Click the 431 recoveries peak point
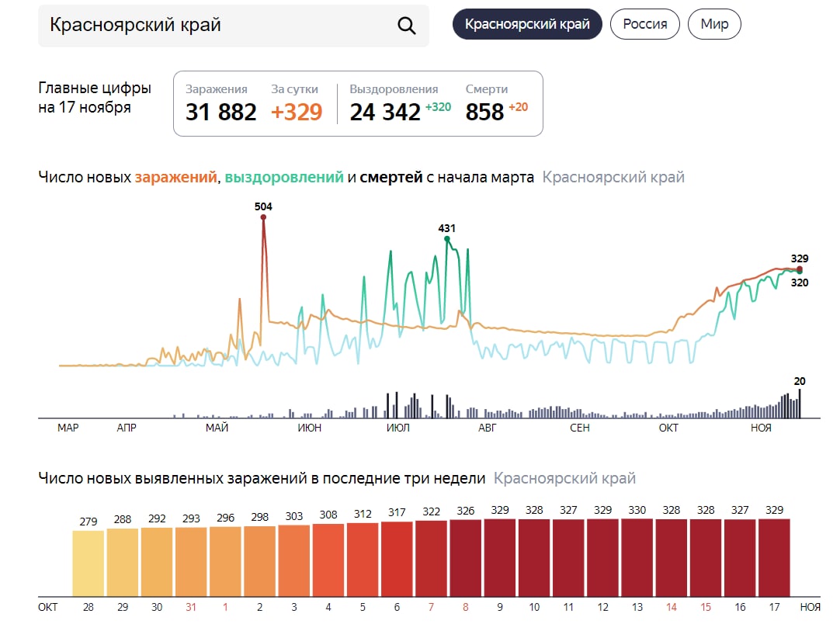840x631 pixels. click(446, 239)
